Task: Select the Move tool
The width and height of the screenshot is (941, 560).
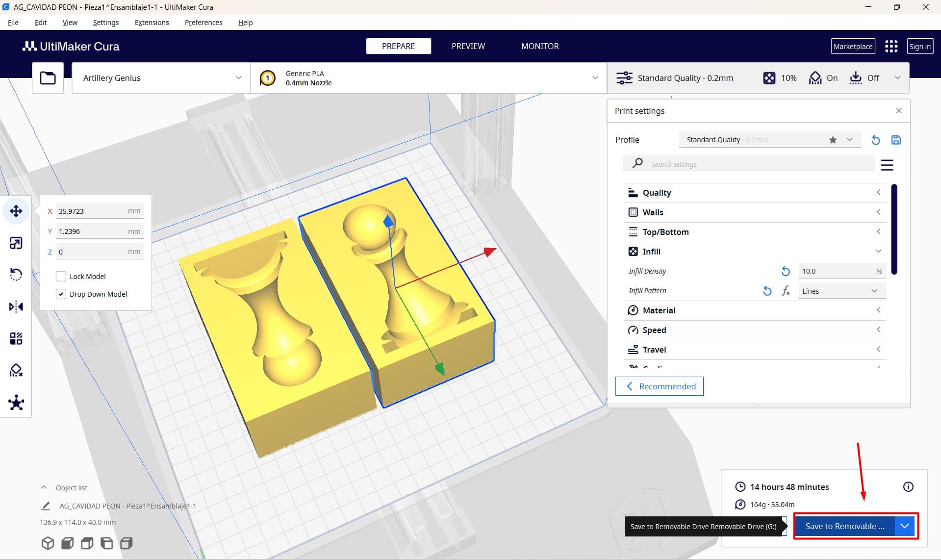Action: coord(16,211)
